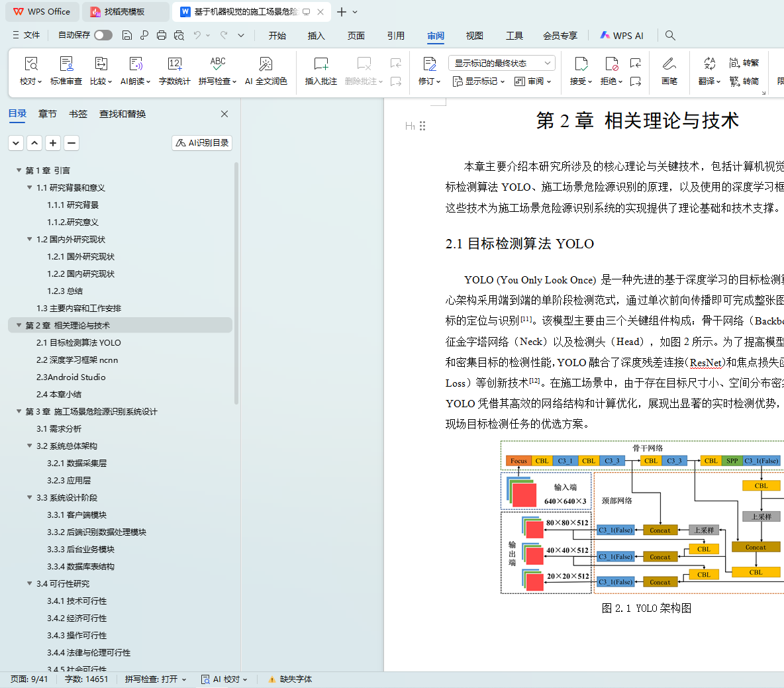This screenshot has height=688, width=784.
Task: Collapse the 第1章 引言 tree node
Action: pos(19,170)
